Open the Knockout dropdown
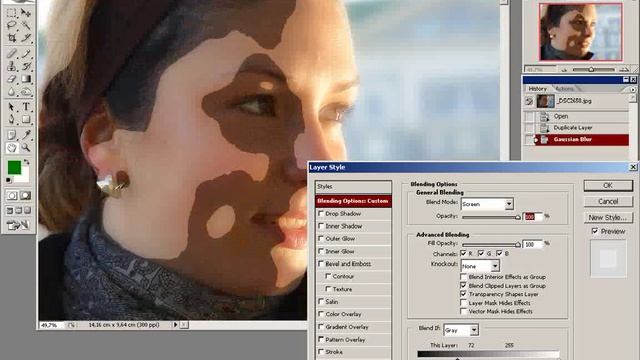640x360 pixels. [480, 266]
